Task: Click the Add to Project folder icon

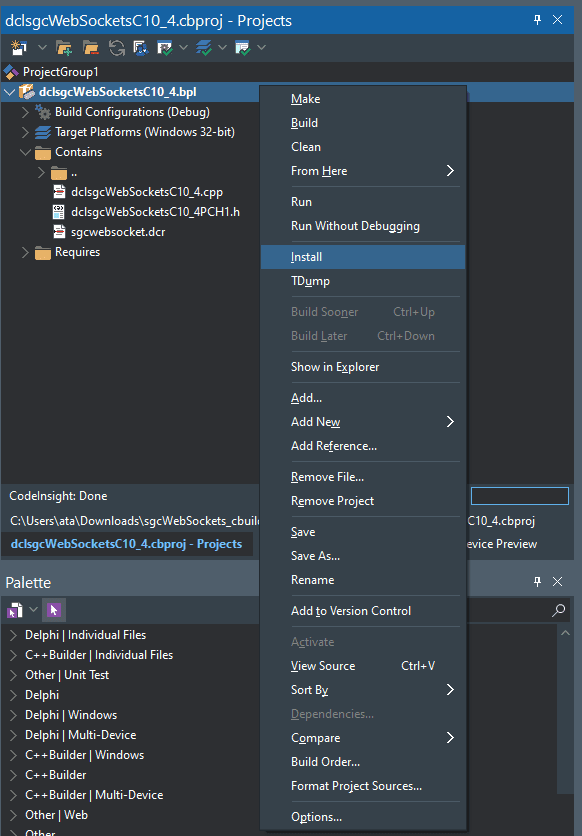Action: [64, 48]
